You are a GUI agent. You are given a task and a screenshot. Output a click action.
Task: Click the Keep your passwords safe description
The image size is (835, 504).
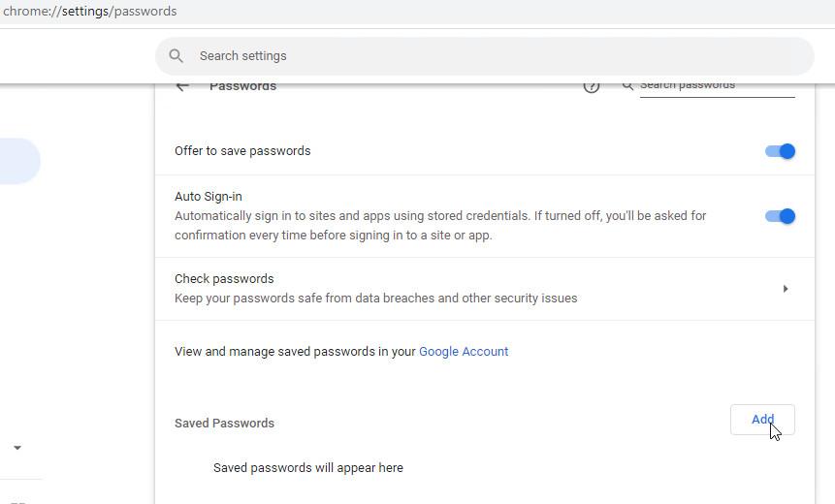coord(376,298)
